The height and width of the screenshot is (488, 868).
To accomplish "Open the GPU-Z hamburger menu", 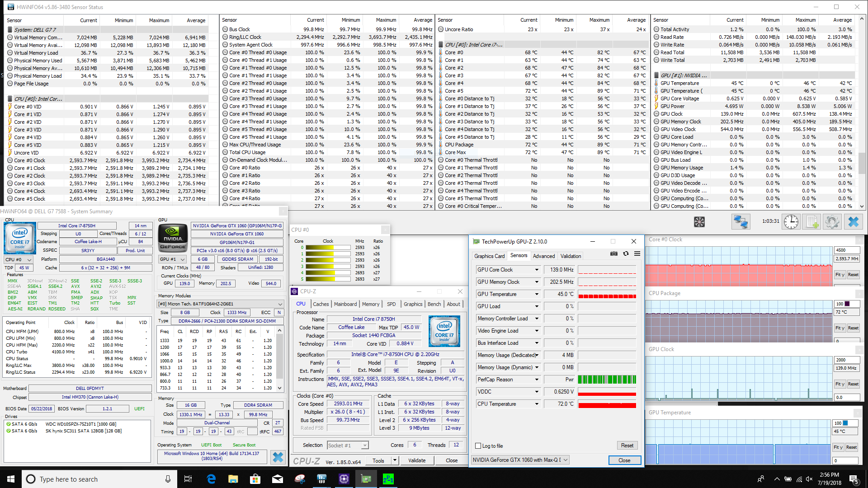I will [637, 253].
